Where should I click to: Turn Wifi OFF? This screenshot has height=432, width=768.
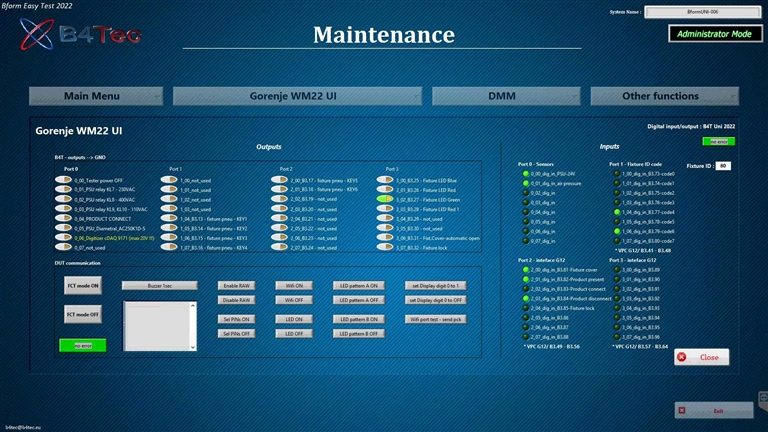click(294, 300)
